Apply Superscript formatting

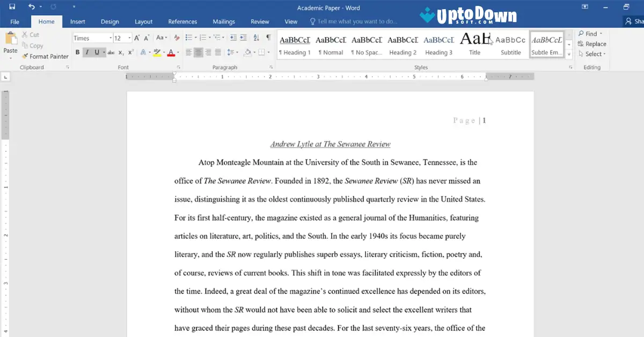(130, 53)
